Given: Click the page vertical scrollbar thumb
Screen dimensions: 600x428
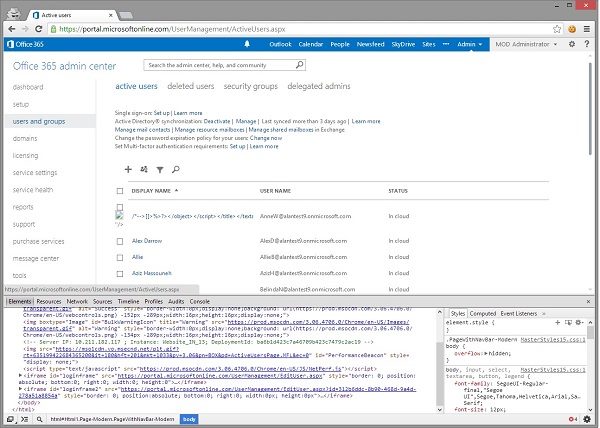Looking at the screenshot, I should click(590, 108).
